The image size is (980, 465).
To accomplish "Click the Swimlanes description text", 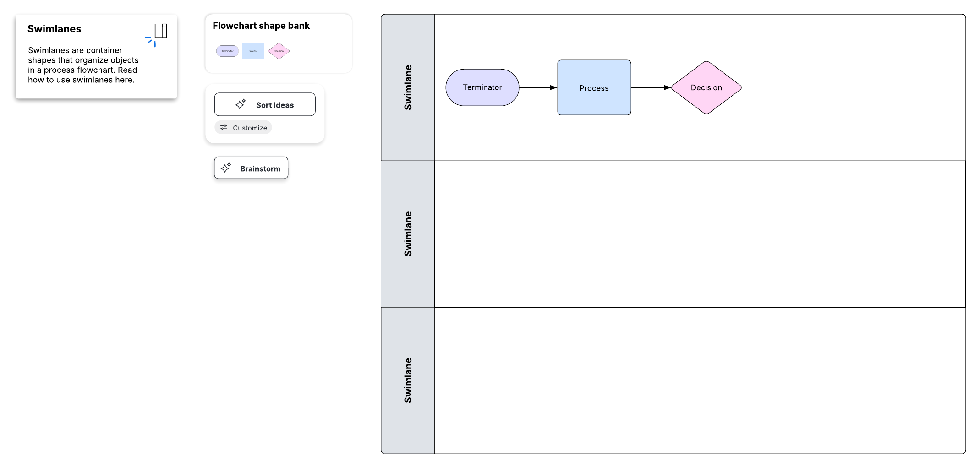I will tap(83, 65).
